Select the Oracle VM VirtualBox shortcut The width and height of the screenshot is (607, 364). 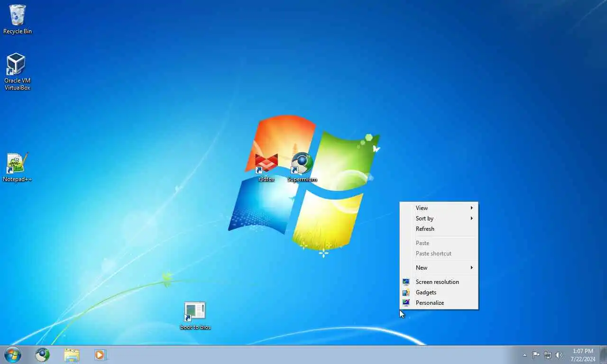pyautogui.click(x=17, y=72)
